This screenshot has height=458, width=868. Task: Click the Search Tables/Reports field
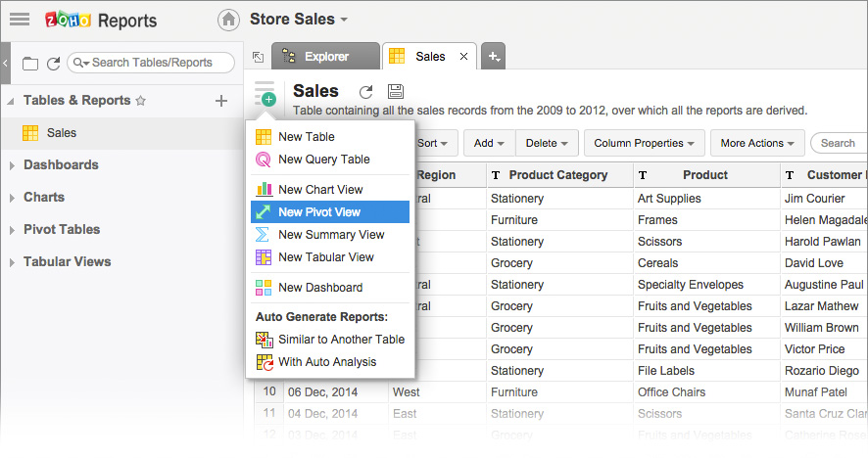pyautogui.click(x=157, y=63)
